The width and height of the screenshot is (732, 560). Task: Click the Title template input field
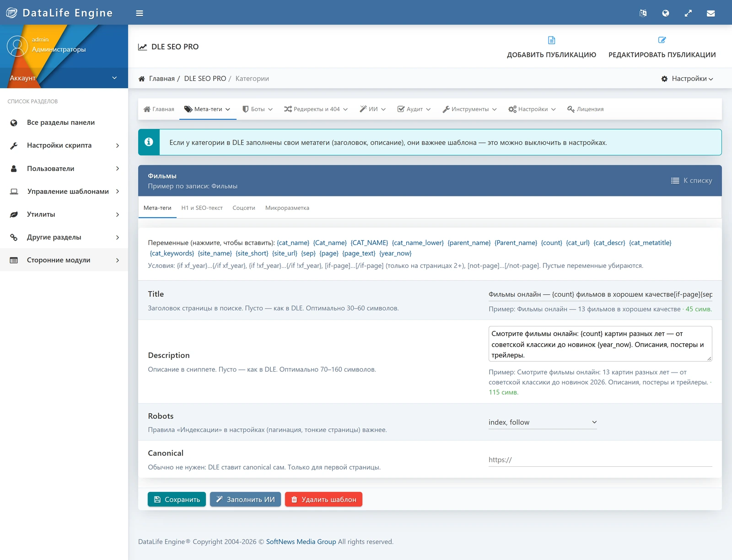[x=600, y=294]
